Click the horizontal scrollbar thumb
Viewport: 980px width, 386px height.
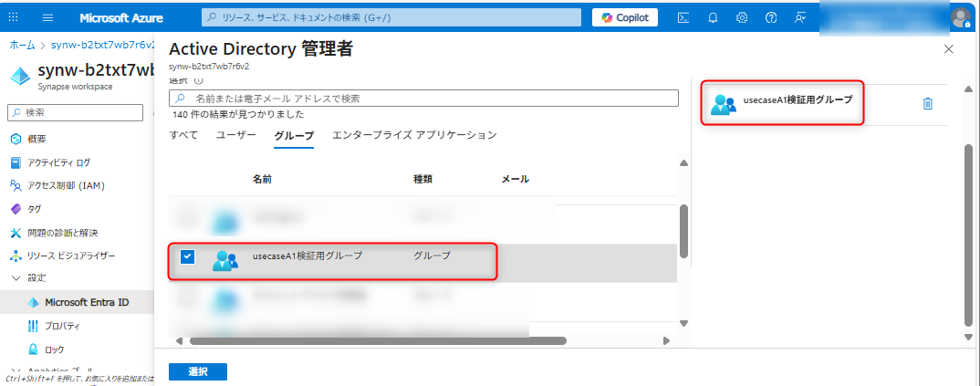pos(378,341)
